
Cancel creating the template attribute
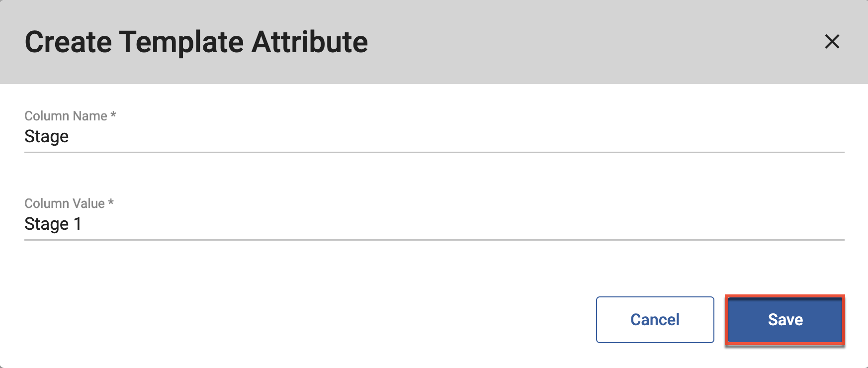(655, 320)
